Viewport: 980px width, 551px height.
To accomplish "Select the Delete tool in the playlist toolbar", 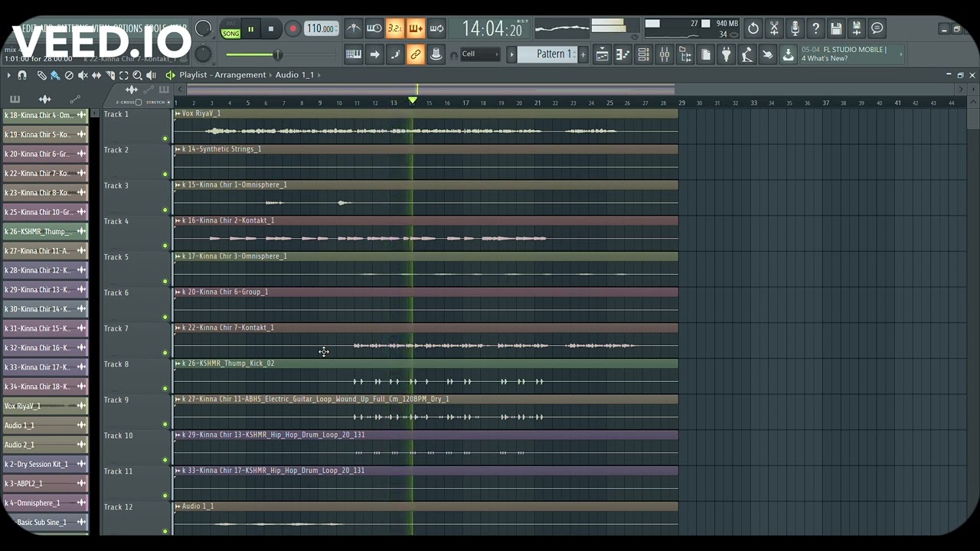I will point(69,75).
